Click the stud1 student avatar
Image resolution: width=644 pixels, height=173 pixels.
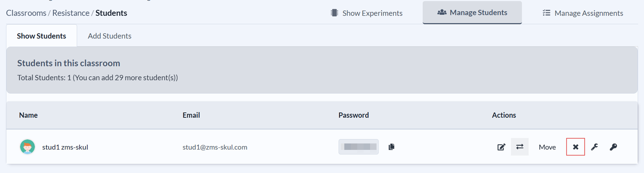pos(27,147)
